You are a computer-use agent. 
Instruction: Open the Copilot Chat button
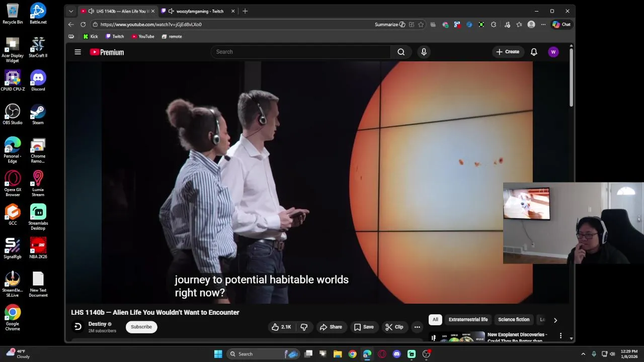[x=561, y=24]
